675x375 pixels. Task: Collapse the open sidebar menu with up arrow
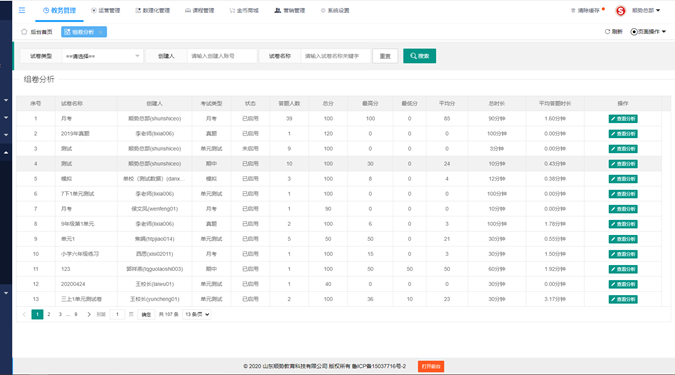6,152
